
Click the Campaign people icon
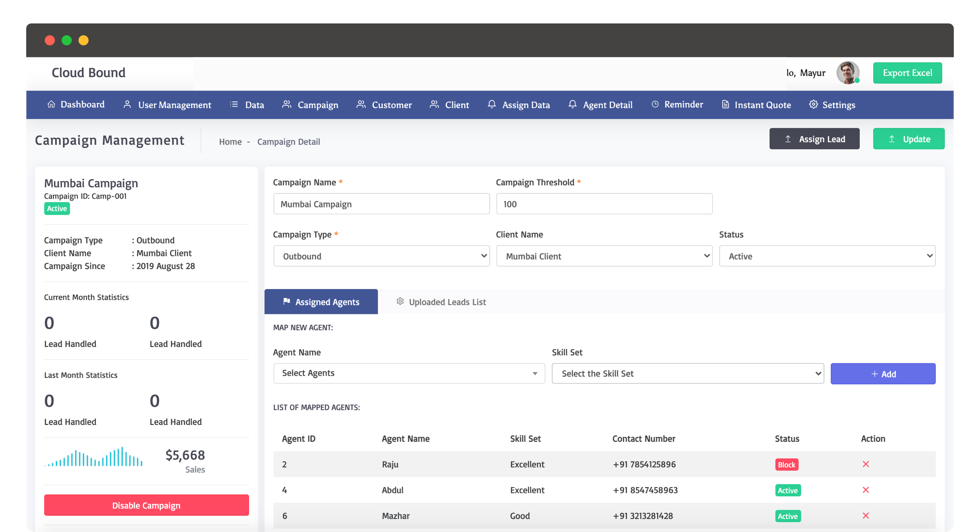click(287, 104)
